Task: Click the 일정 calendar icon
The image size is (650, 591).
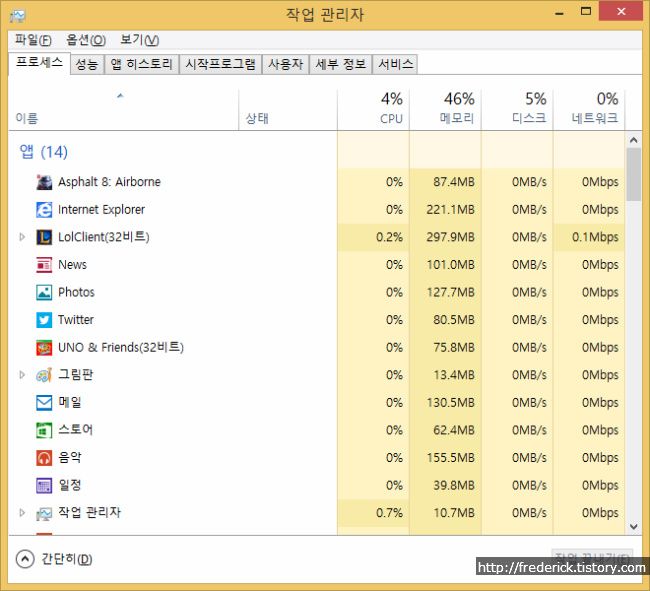Action: click(44, 485)
